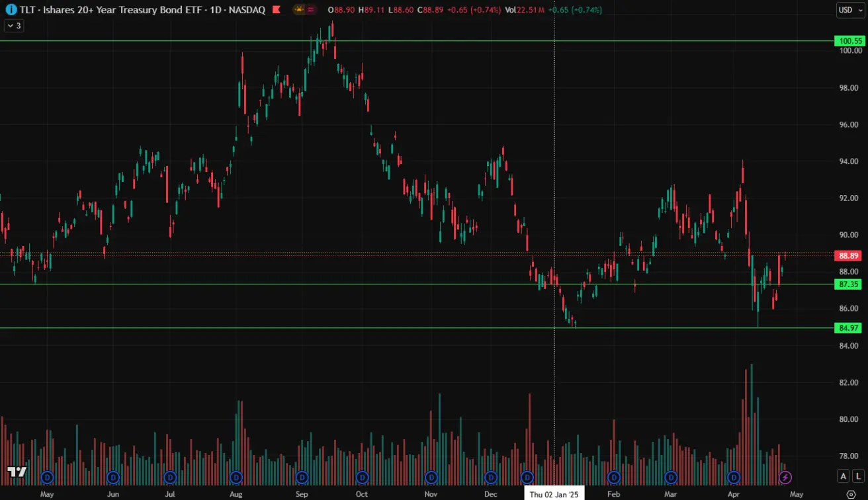Open the purple lightning bolt marker
The height and width of the screenshot is (500, 868).
[785, 477]
